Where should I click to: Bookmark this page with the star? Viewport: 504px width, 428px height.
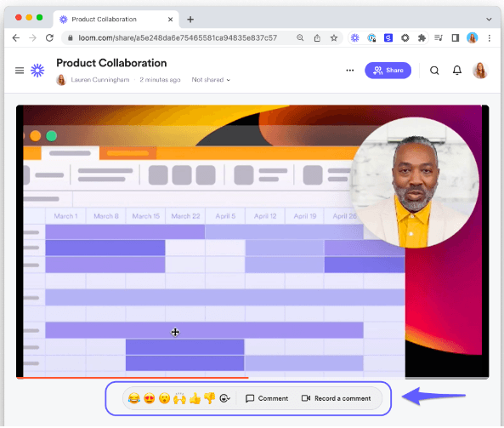click(x=334, y=38)
